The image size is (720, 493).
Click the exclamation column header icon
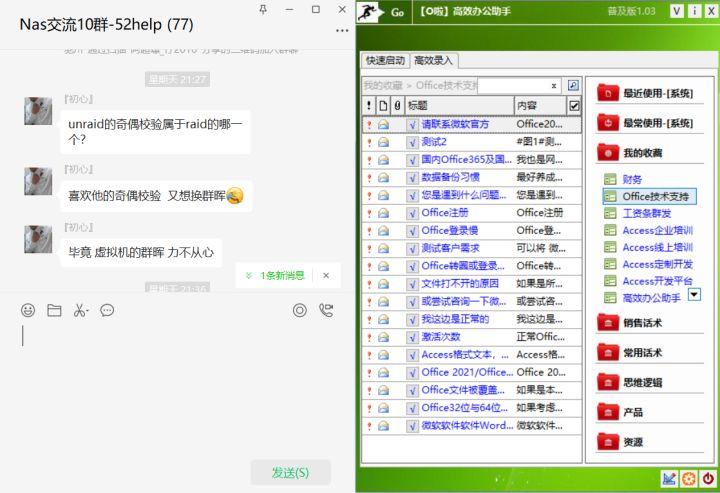pyautogui.click(x=369, y=106)
